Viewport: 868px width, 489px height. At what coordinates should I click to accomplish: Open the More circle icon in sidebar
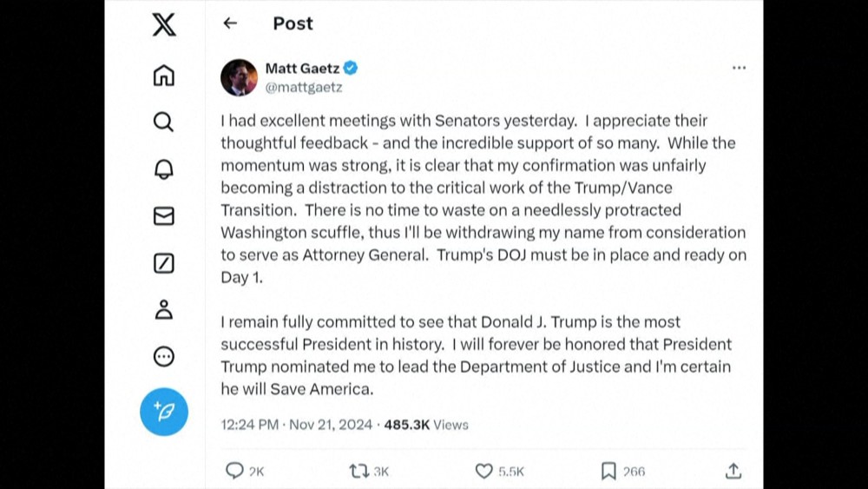pos(163,356)
